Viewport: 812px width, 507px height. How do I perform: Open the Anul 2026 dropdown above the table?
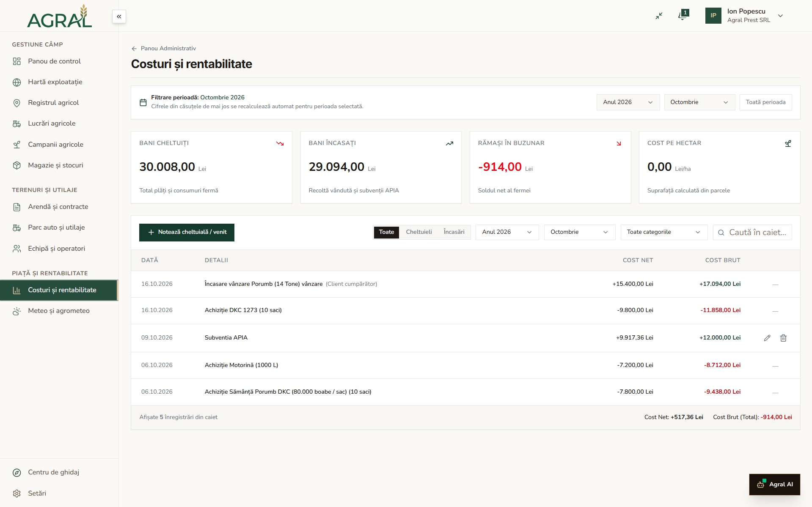click(507, 232)
